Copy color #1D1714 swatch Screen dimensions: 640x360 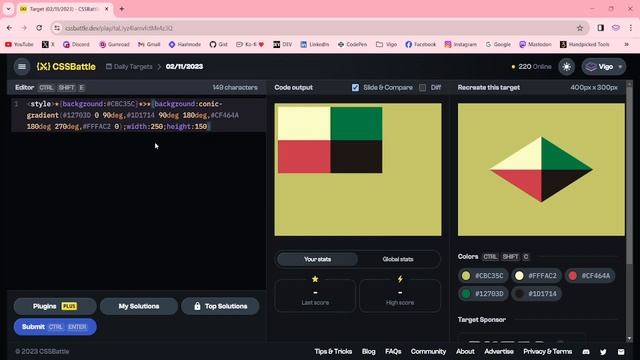click(x=536, y=294)
